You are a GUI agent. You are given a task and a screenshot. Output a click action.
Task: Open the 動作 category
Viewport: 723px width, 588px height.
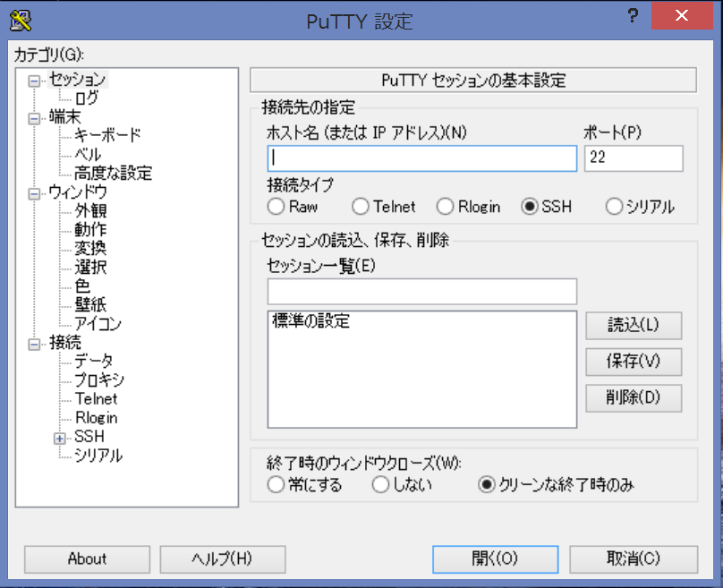coord(91,229)
